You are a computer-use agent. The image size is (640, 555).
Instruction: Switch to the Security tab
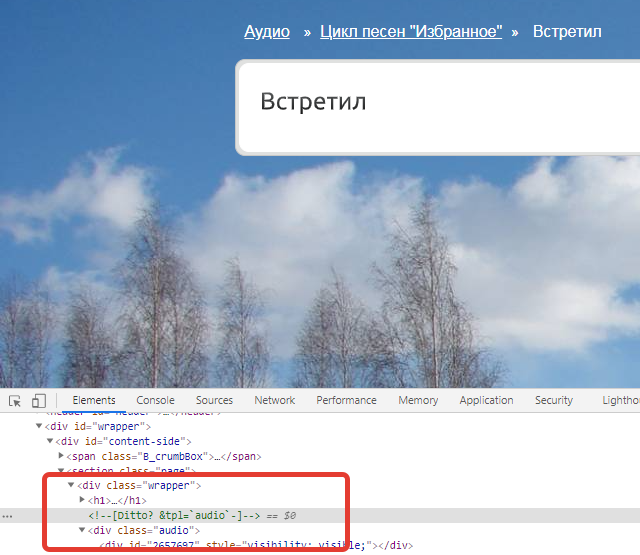[x=554, y=400]
